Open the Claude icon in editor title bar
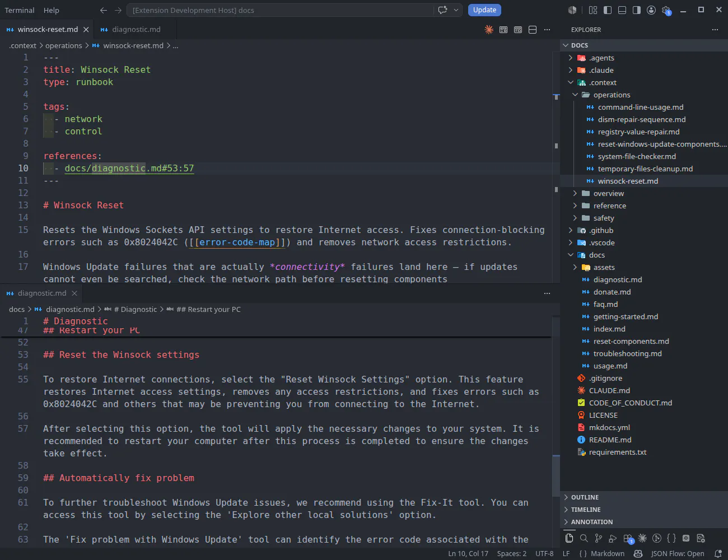Viewport: 728px width, 560px height. point(489,30)
